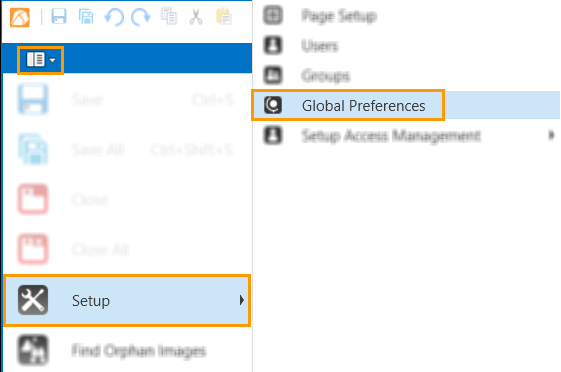Viewport: 561px width, 372px height.
Task: Select Global Preferences from the submenu
Action: tap(348, 105)
